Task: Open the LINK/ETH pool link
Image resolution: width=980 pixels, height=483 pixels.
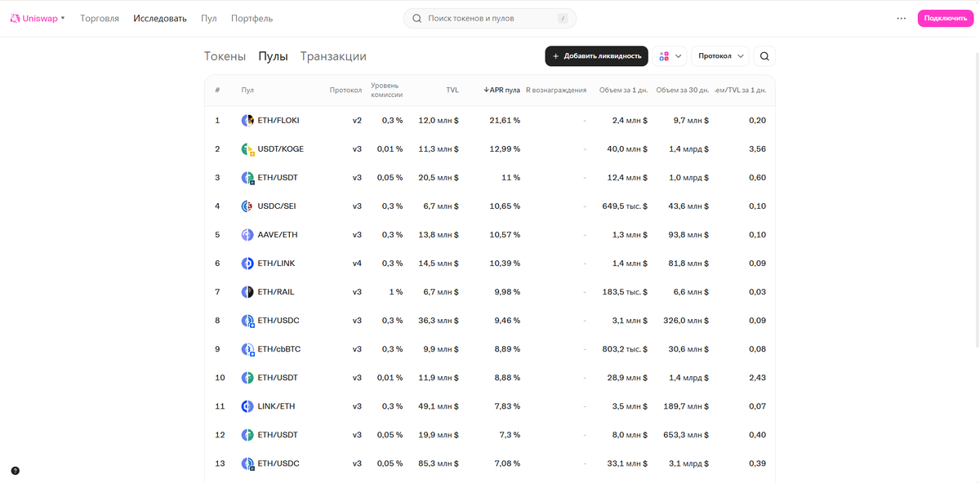Action: click(276, 406)
